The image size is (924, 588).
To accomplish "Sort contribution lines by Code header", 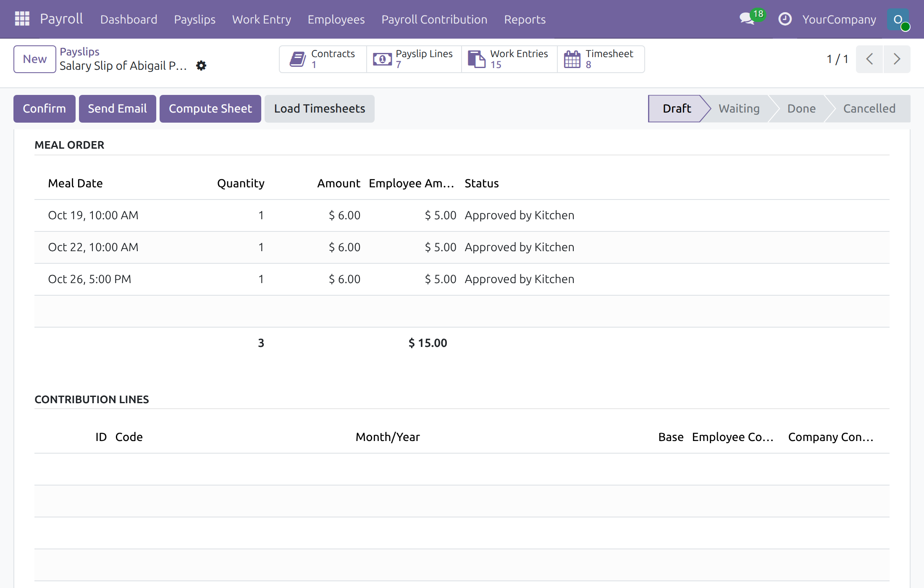I will click(129, 437).
